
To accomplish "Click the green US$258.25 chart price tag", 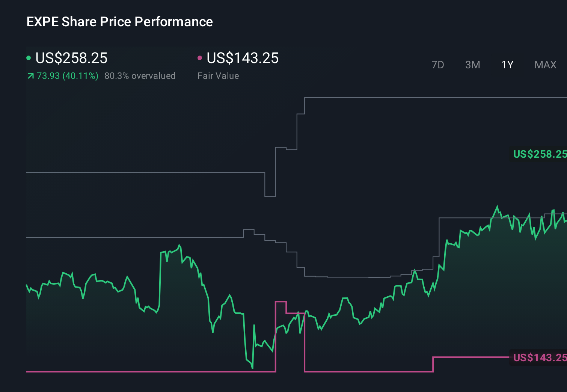I will coord(539,154).
